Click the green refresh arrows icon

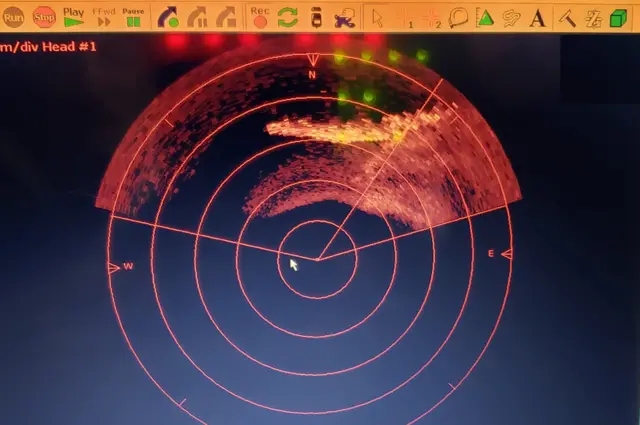(288, 17)
